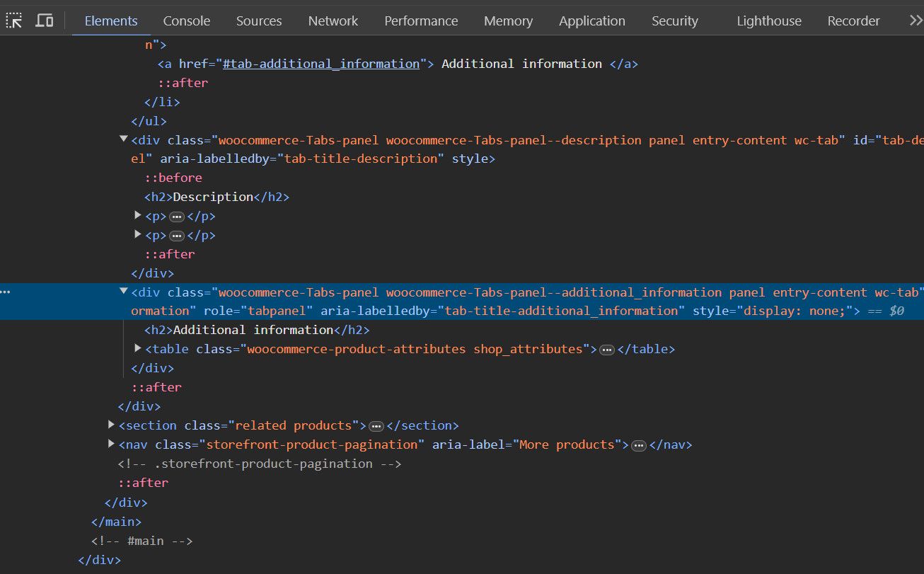The image size is (924, 574).
Task: Expand the first p element
Action: click(x=138, y=215)
